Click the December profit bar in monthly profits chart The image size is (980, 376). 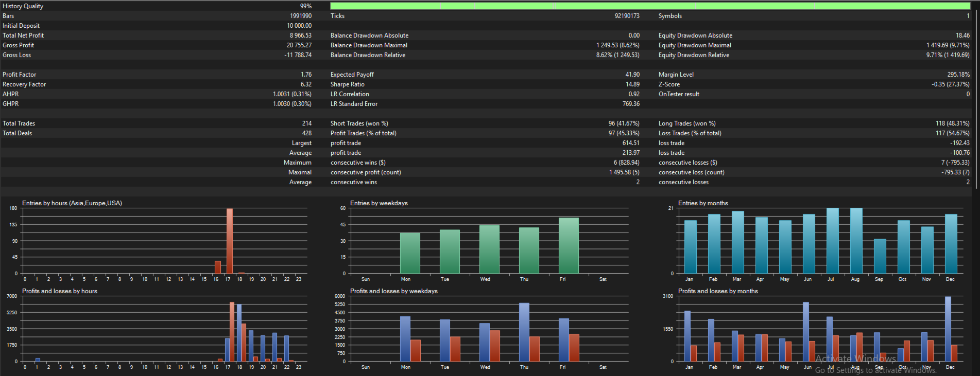pyautogui.click(x=948, y=329)
